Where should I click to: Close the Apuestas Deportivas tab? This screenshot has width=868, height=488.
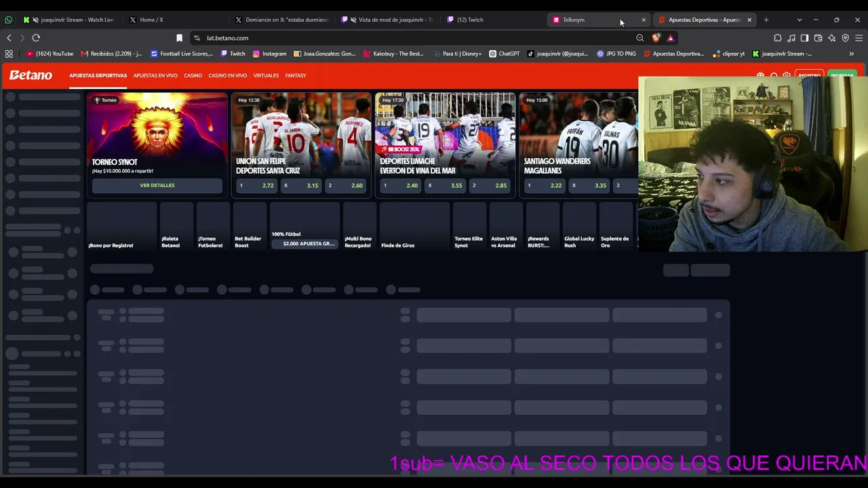click(749, 20)
